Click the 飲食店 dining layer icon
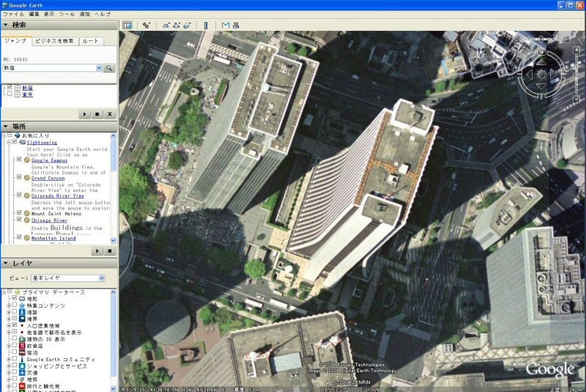This screenshot has width=586, height=392. coord(22,346)
